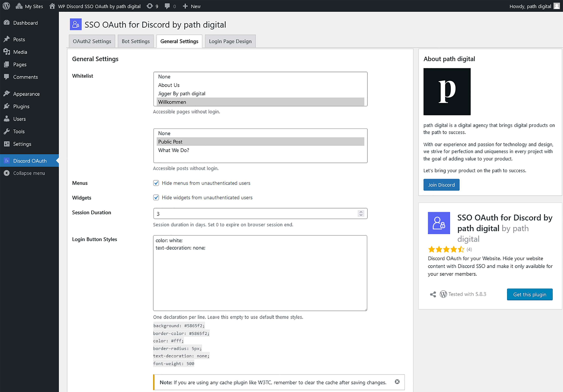This screenshot has width=563, height=392.
Task: Click My Sites link text
Action: [x=34, y=6]
